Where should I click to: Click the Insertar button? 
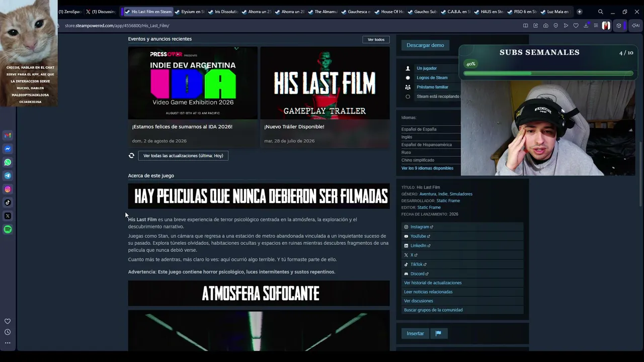click(415, 333)
